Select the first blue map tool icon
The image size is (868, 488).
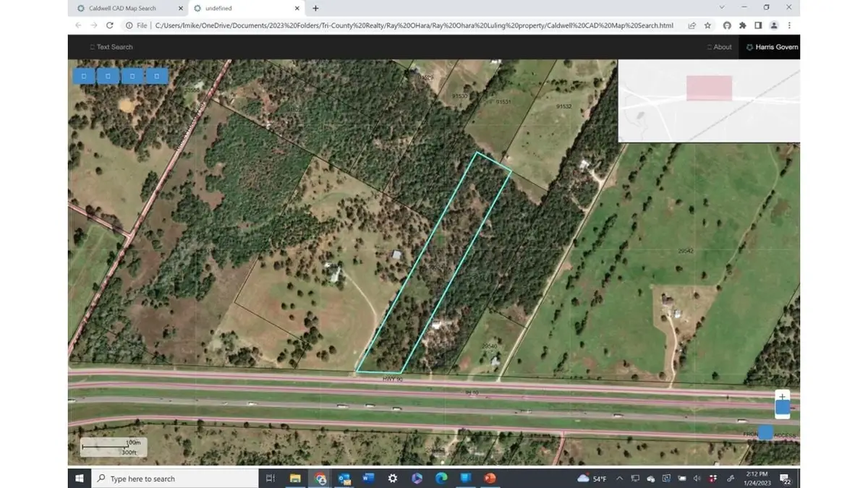[x=84, y=75]
